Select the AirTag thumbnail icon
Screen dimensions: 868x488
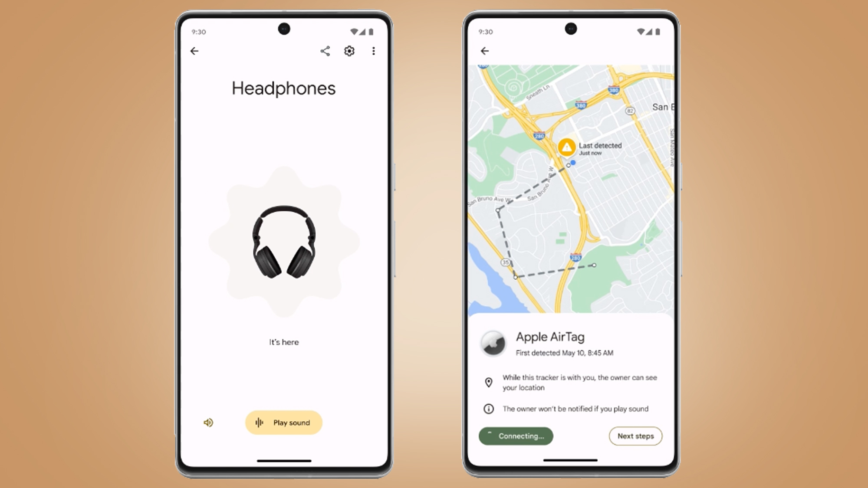coord(493,343)
